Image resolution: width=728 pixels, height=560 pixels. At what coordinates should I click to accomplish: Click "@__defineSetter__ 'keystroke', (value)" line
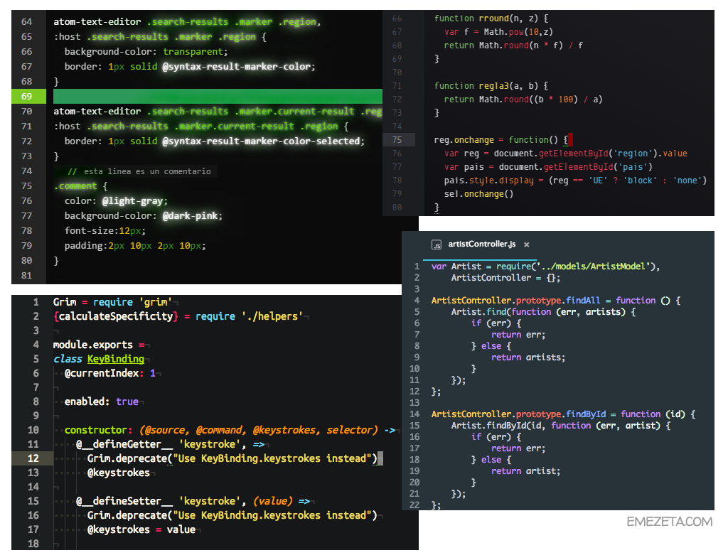point(193,501)
